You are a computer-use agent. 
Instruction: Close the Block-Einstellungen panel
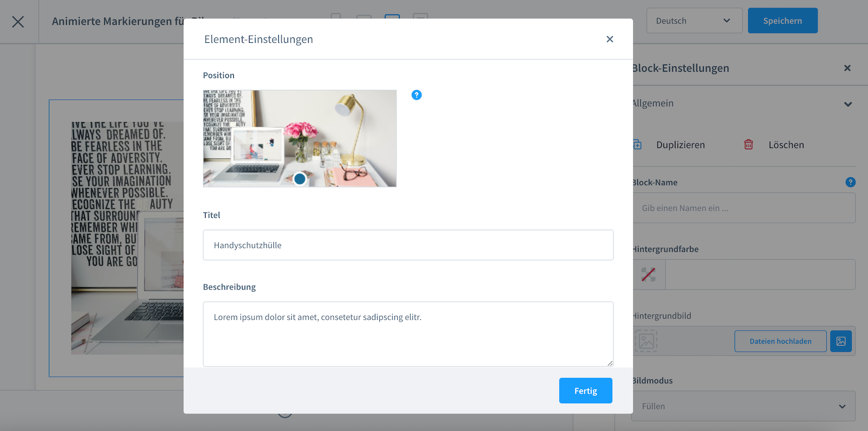tap(847, 68)
